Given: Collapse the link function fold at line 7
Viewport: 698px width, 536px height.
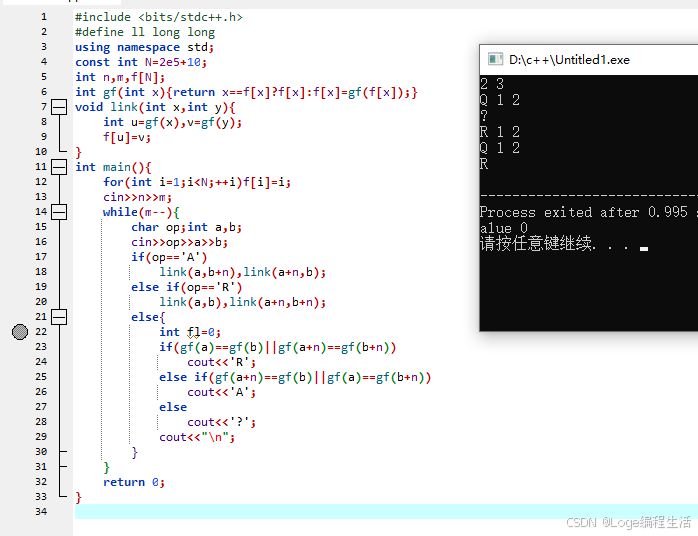Looking at the screenshot, I should (x=59, y=107).
